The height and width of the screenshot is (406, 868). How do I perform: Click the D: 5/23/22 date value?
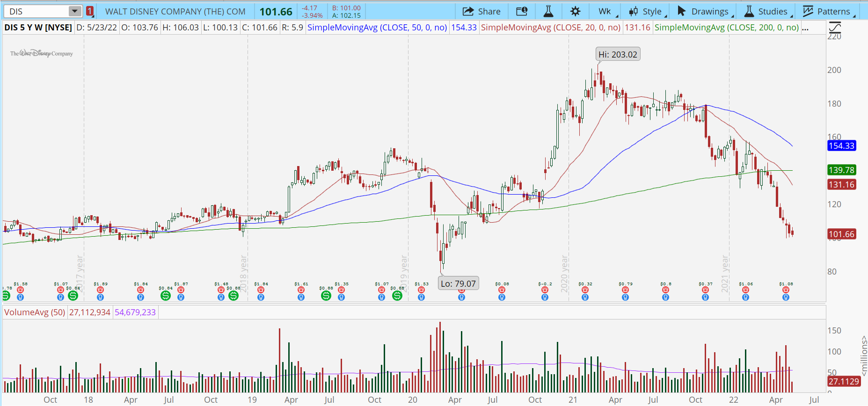pos(96,28)
